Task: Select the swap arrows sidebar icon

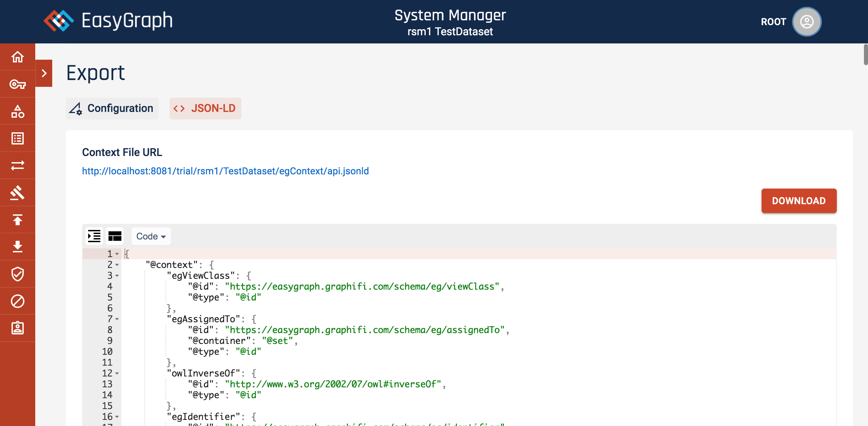Action: [18, 166]
